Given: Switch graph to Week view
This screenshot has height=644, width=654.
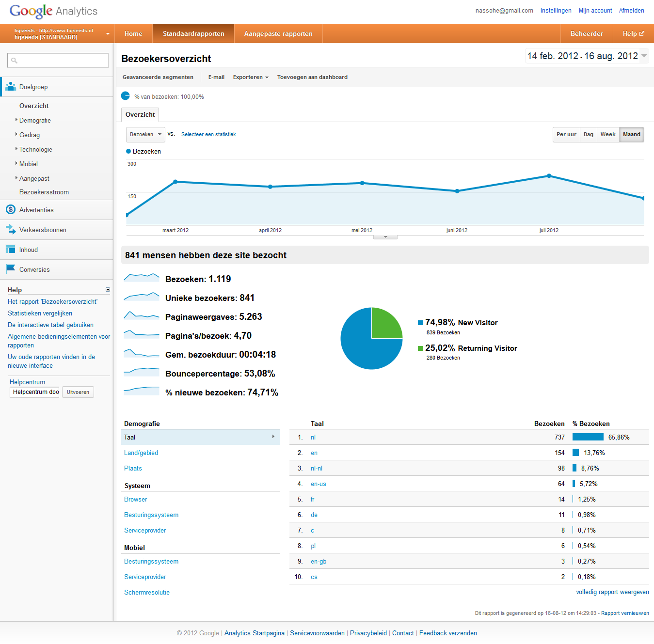Looking at the screenshot, I should coord(607,135).
